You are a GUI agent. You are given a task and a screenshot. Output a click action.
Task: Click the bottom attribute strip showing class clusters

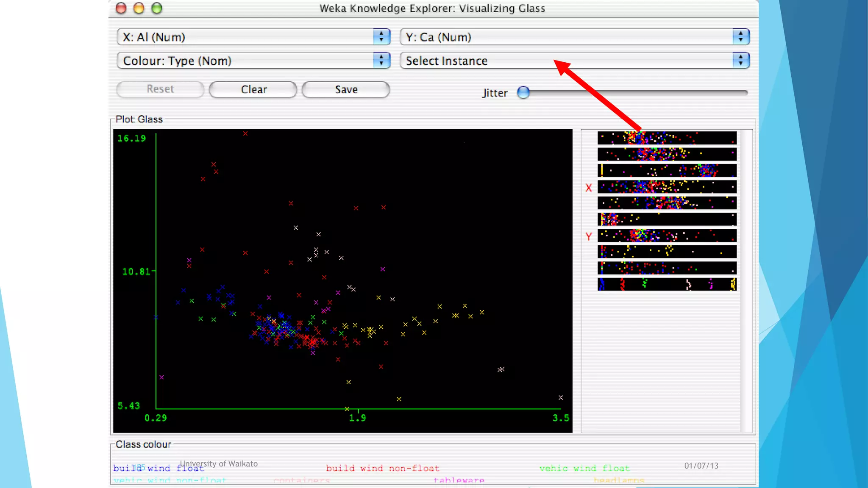point(667,284)
